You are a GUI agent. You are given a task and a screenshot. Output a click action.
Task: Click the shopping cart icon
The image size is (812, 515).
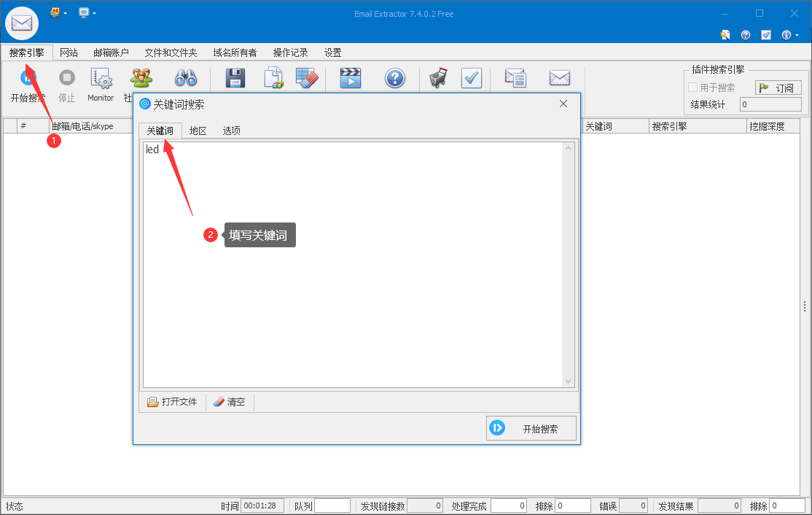click(x=438, y=78)
